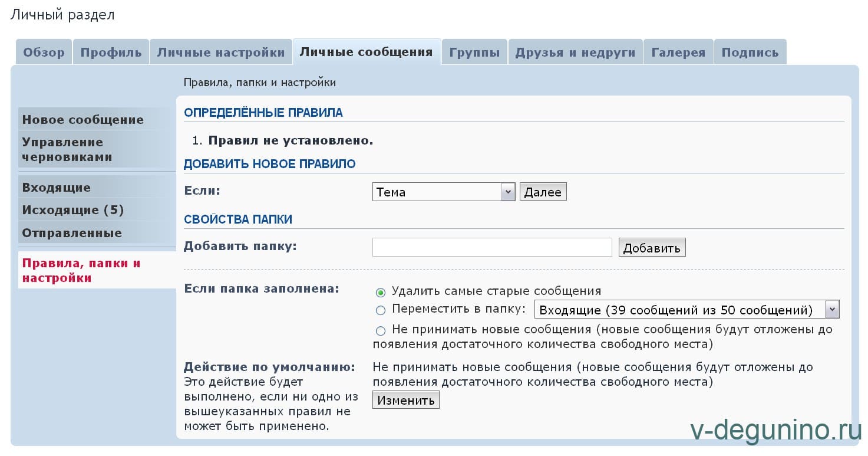The width and height of the screenshot is (868, 456).
Task: Click the 'Далее' button
Action: pos(543,192)
